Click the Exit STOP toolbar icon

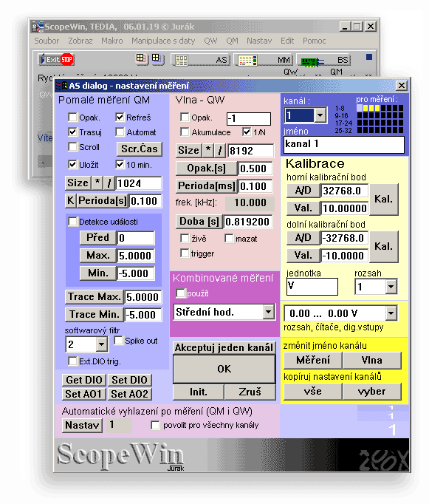coord(57,59)
